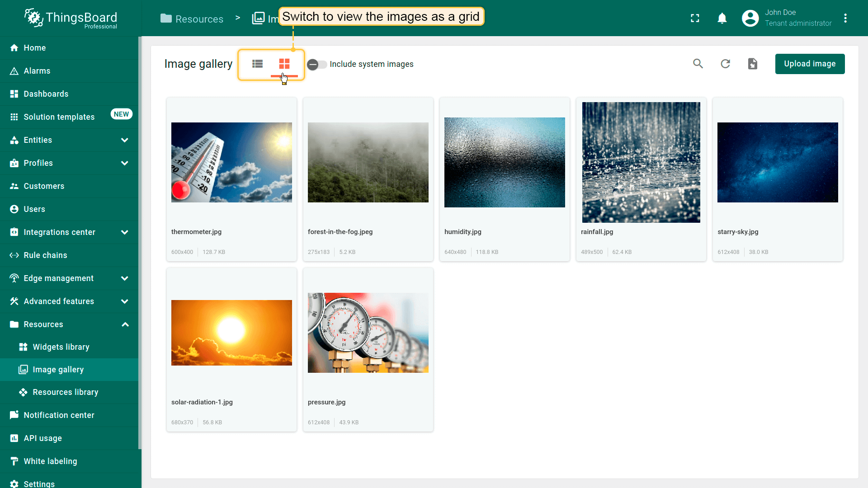Switch to grid view of images
This screenshot has width=868, height=488.
point(284,64)
